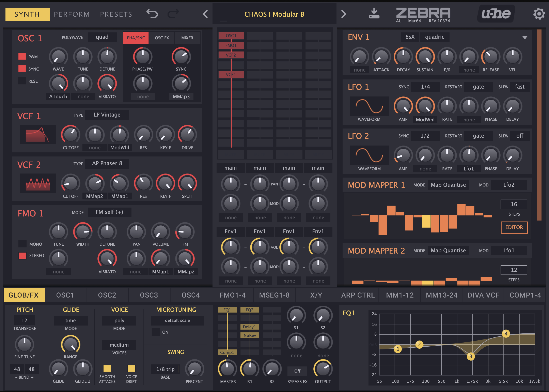Switch to the DIVA VCF lower tab

pyautogui.click(x=483, y=295)
